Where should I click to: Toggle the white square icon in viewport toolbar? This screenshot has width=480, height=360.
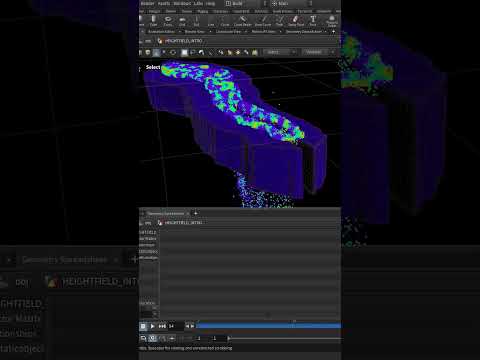pos(184,52)
